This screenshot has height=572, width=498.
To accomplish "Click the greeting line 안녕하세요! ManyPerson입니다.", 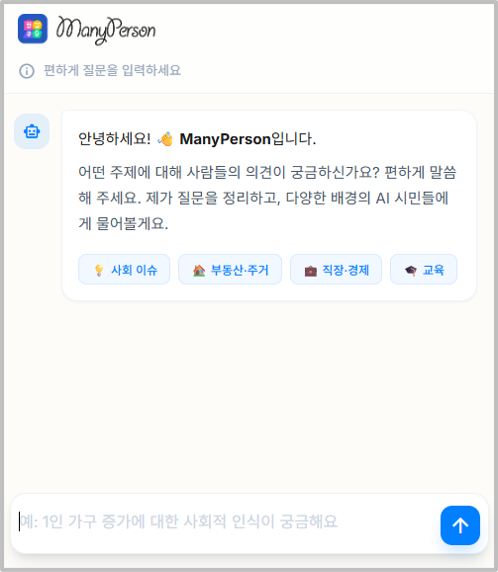I will pyautogui.click(x=197, y=139).
